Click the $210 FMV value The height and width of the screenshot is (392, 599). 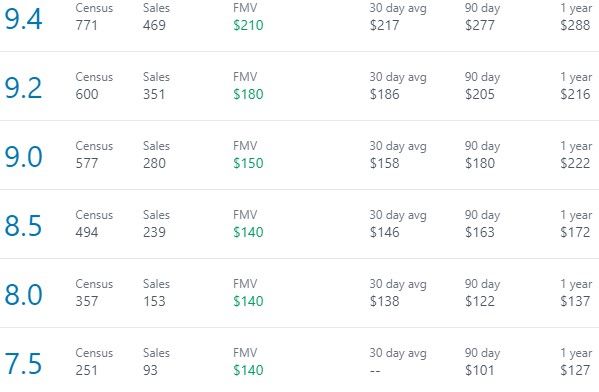tap(248, 25)
